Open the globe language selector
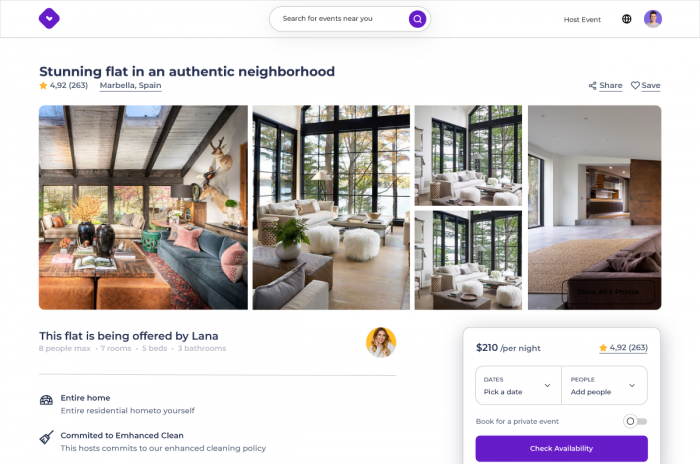This screenshot has height=464, width=700. click(x=627, y=19)
